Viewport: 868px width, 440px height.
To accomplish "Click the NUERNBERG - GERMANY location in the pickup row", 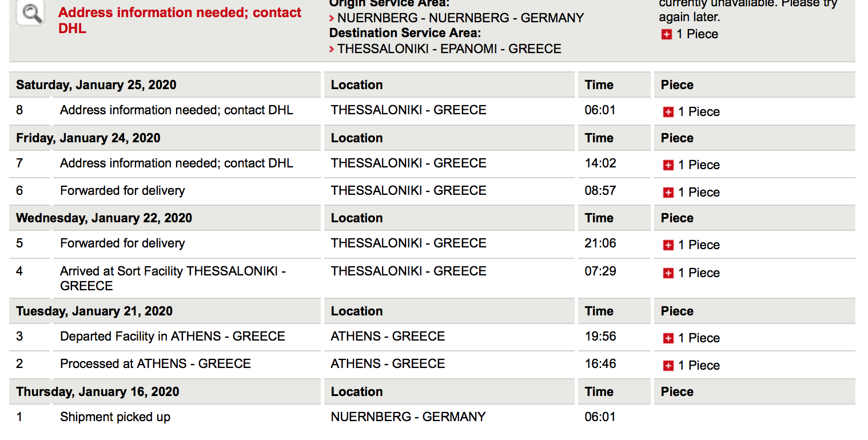I will point(408,417).
